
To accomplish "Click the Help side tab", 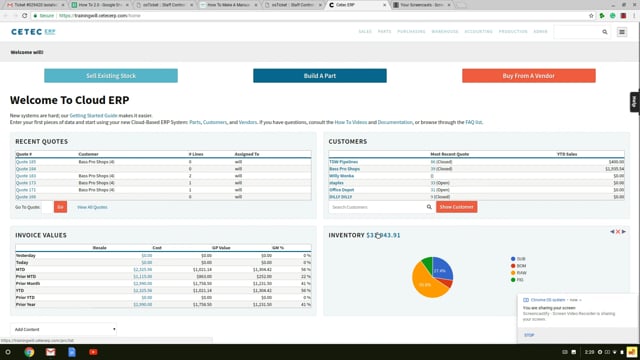I will click(634, 102).
